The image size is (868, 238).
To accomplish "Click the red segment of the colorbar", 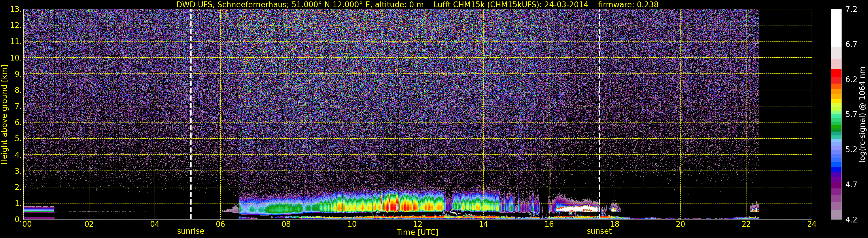I will 836,73.
